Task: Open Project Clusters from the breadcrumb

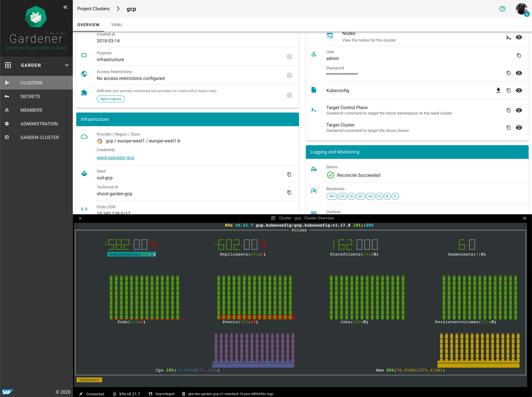Action: click(x=93, y=9)
